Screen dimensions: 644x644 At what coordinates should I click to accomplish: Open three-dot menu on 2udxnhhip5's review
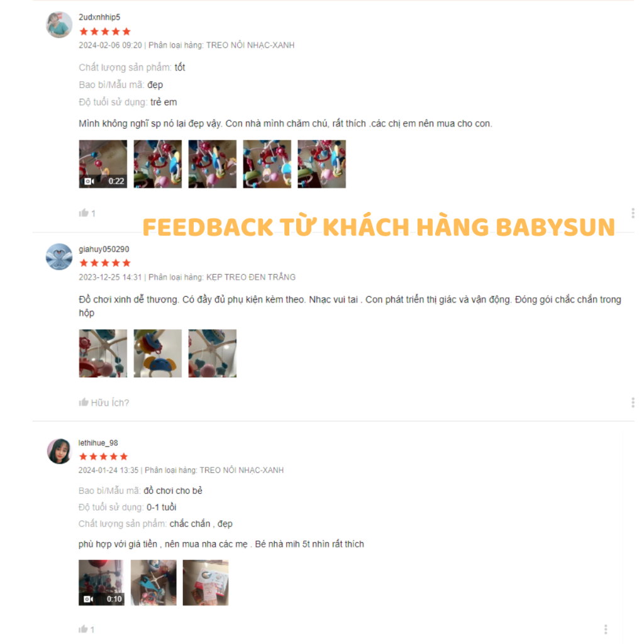click(x=633, y=213)
